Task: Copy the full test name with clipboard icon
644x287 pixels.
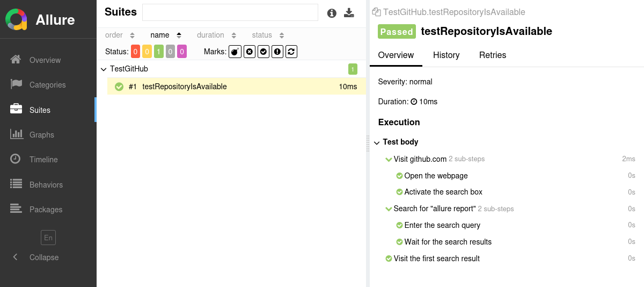Action: (x=376, y=12)
